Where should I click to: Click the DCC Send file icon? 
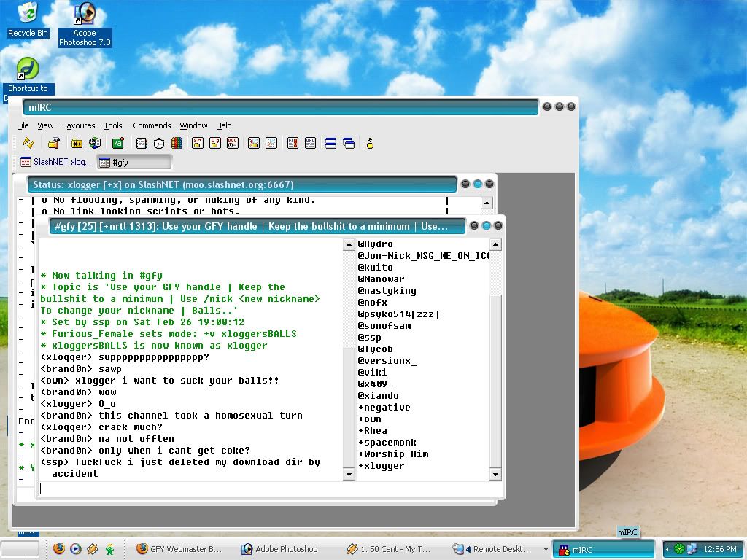pos(198,143)
